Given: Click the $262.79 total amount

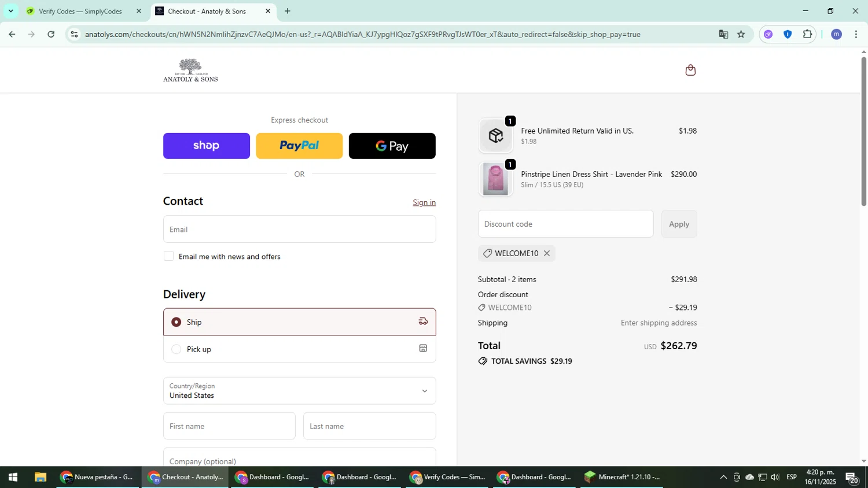Looking at the screenshot, I should coord(679,346).
